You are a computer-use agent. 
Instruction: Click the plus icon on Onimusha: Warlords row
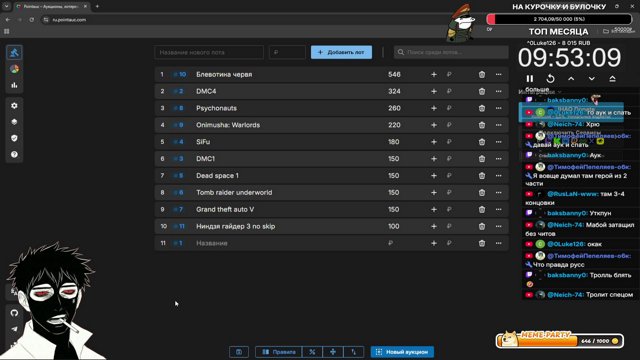(x=433, y=125)
